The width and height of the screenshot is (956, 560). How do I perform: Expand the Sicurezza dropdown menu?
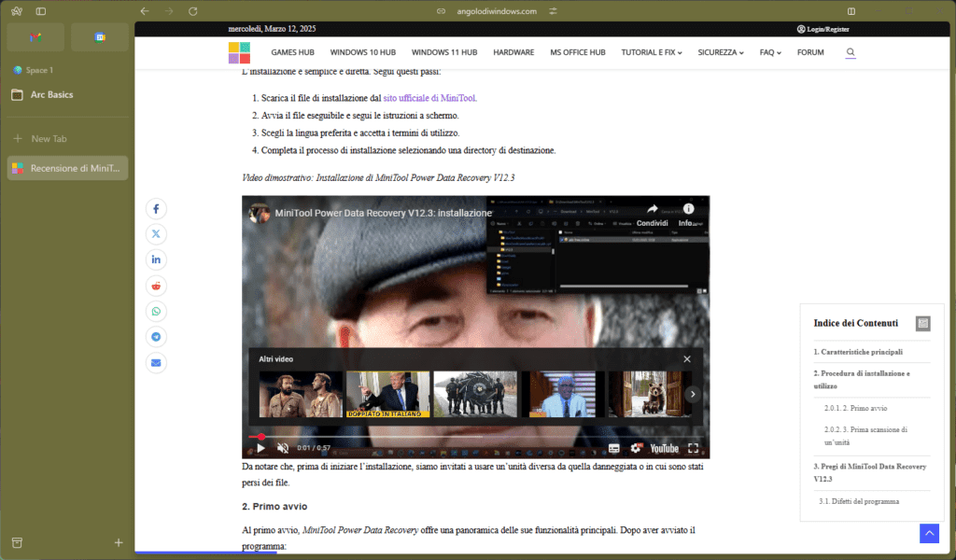coord(720,52)
